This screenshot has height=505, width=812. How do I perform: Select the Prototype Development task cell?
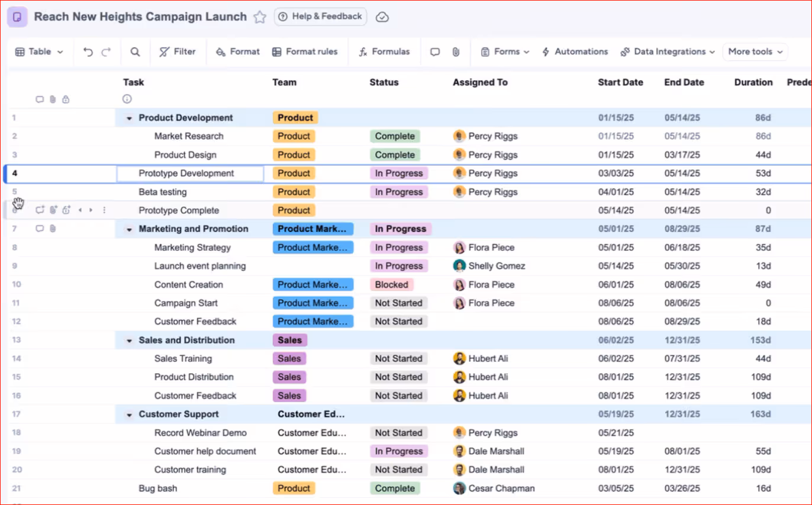190,173
